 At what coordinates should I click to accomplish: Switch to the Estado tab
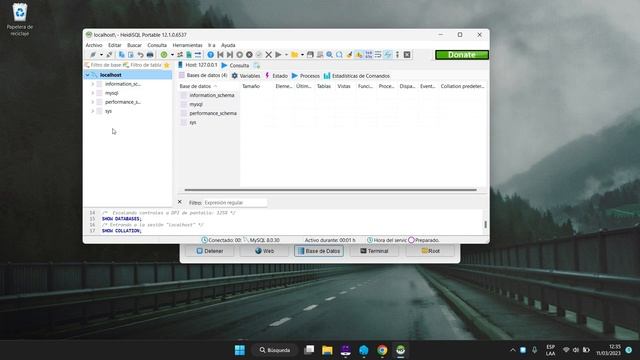coord(276,76)
